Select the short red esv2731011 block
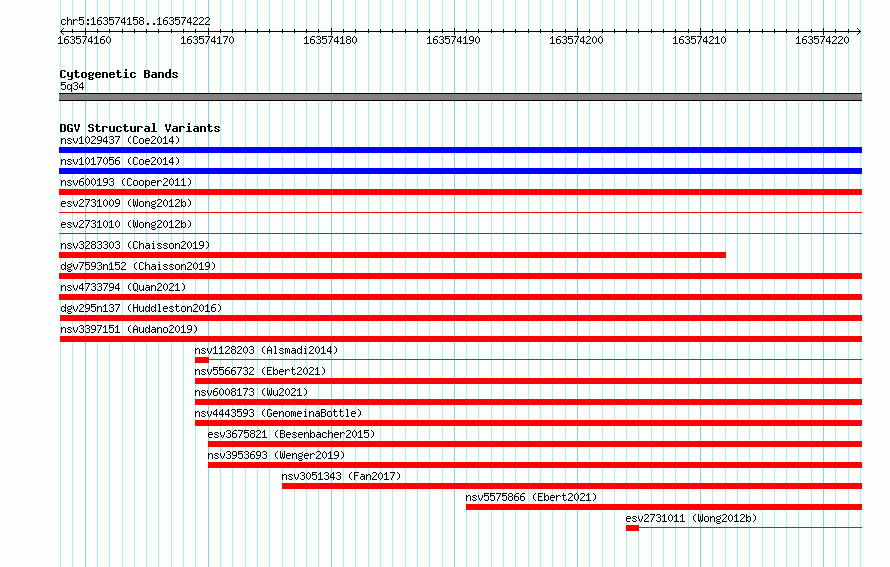The height and width of the screenshot is (567, 890). (632, 528)
